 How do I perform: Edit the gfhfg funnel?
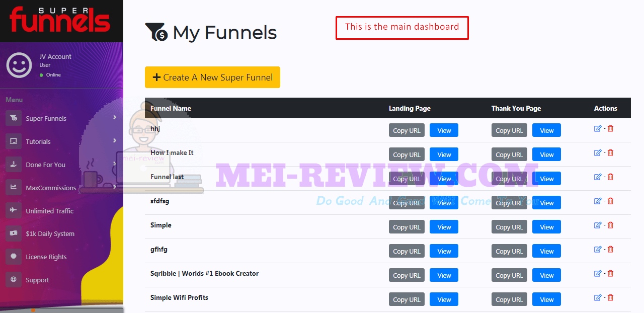(598, 250)
